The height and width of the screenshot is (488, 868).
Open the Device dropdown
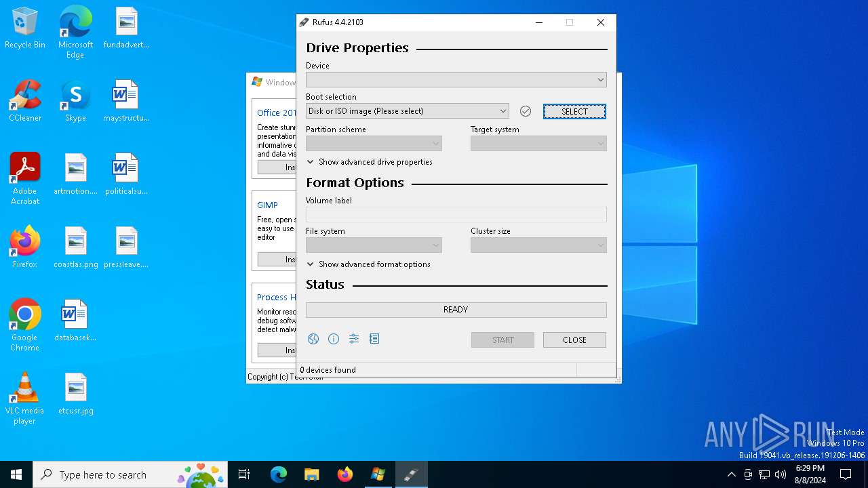(456, 80)
